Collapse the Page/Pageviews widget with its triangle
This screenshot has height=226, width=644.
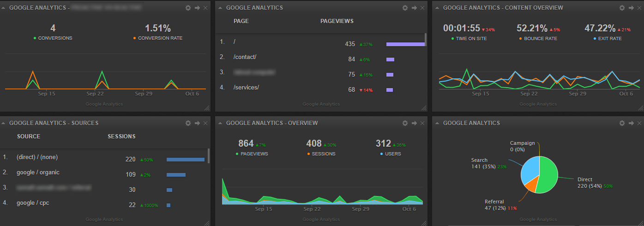221,8
